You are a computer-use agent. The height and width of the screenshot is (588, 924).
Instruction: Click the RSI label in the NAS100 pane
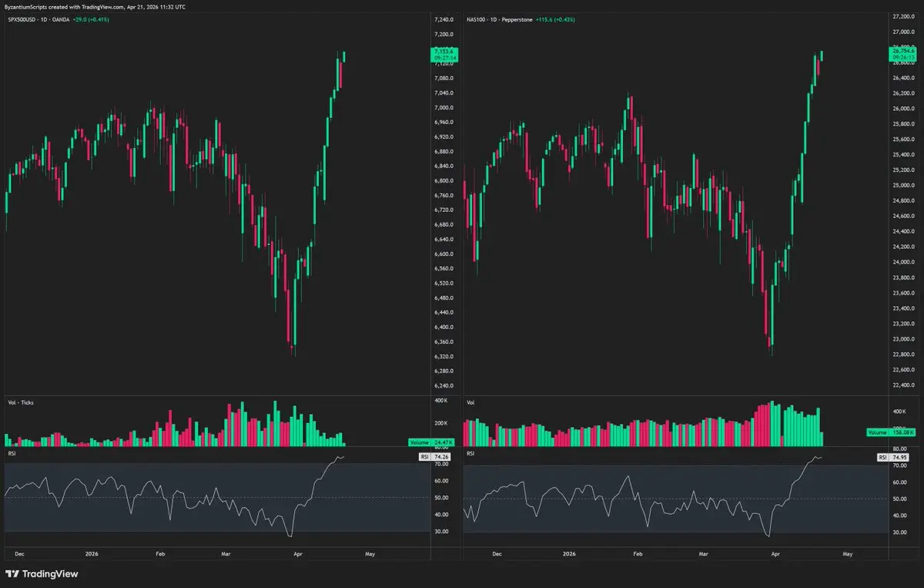470,453
